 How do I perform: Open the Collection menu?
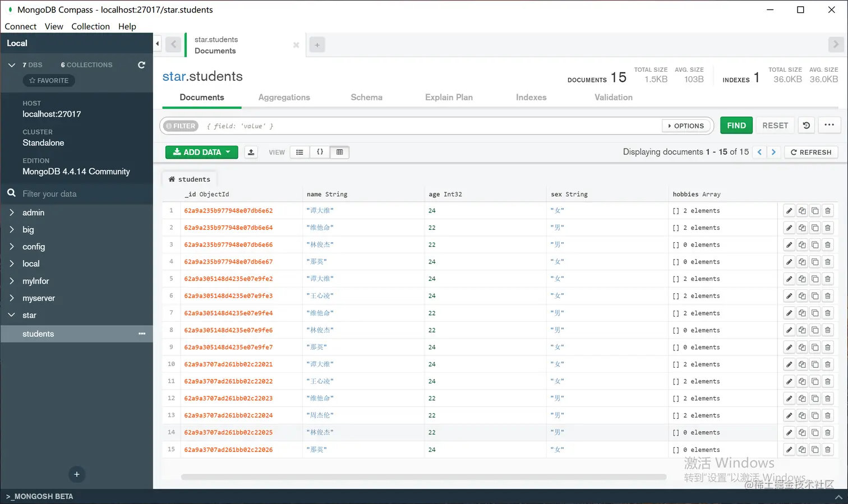pos(90,26)
